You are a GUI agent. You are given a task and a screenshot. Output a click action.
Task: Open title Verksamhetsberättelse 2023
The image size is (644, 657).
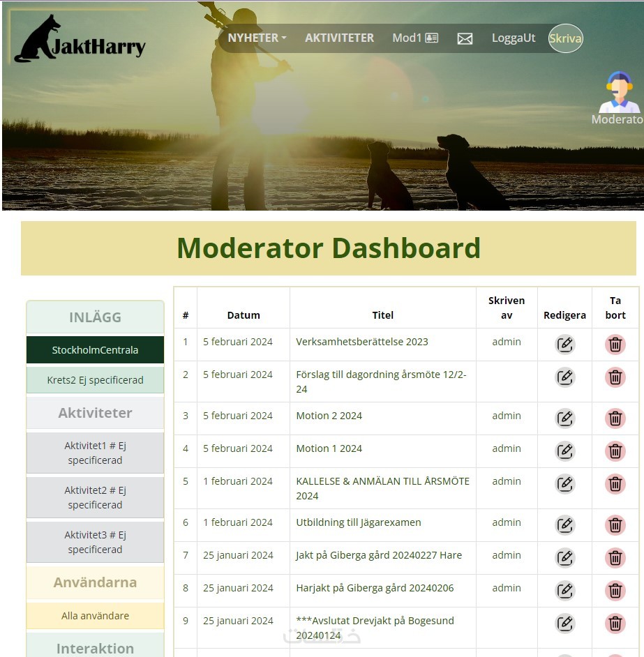[x=362, y=342]
